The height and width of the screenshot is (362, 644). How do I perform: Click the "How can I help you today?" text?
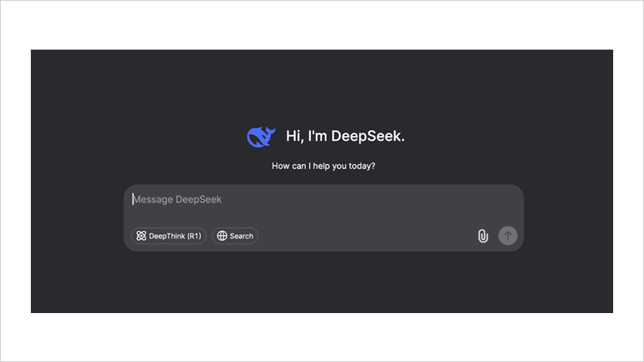pos(323,166)
